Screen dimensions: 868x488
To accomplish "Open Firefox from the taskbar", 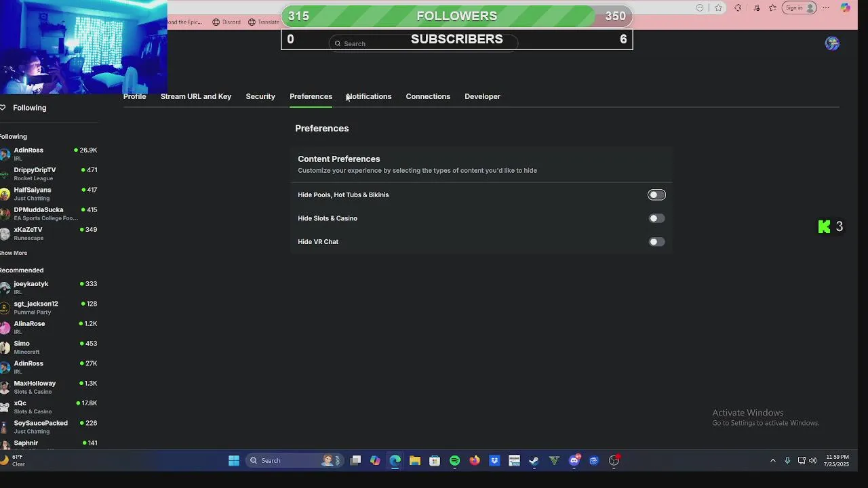I will coord(475,461).
